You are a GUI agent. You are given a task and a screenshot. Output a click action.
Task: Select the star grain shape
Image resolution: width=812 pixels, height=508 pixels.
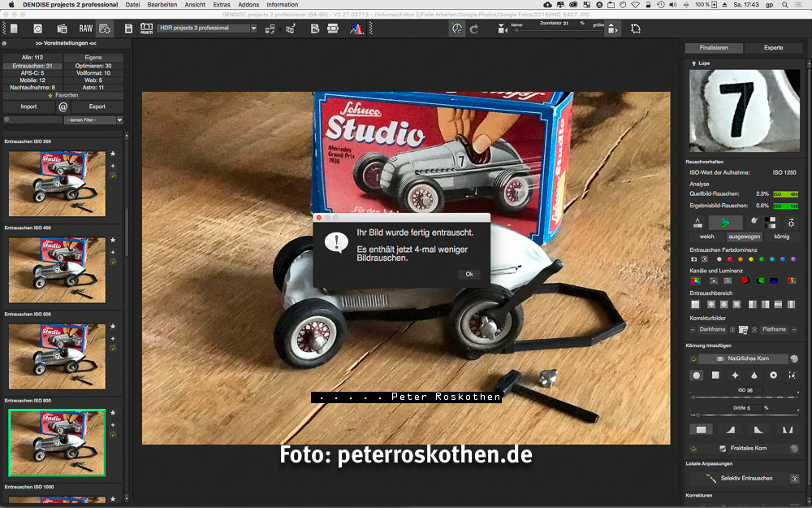(734, 376)
